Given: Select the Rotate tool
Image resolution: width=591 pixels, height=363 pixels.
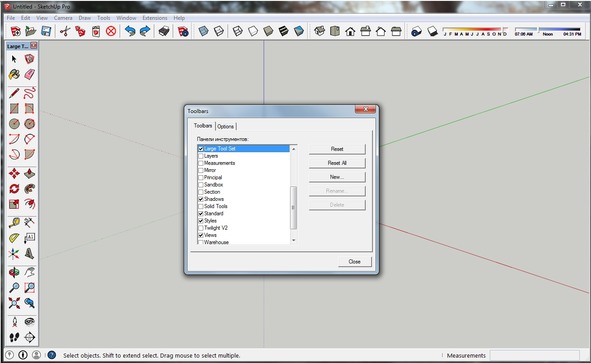Looking at the screenshot, I should [14, 188].
